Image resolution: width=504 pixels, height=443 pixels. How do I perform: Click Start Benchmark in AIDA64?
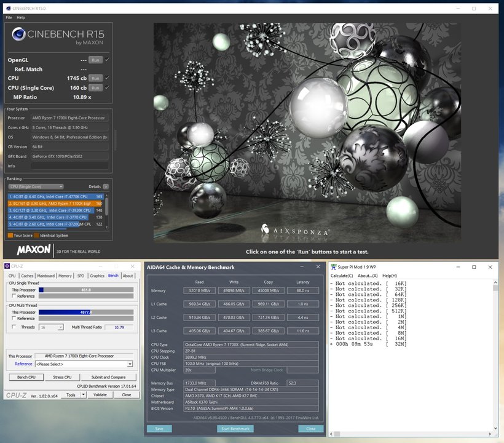[235, 428]
